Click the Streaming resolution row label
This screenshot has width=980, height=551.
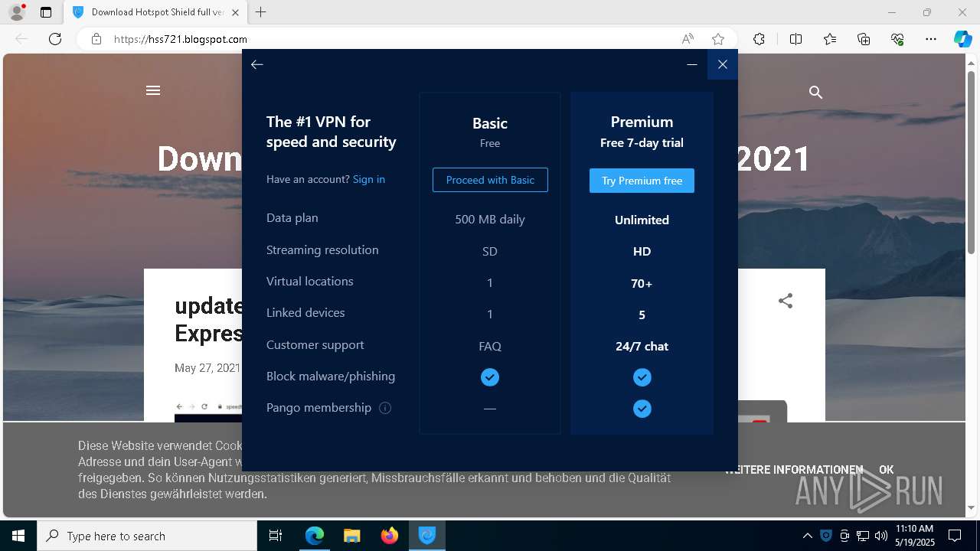[322, 249]
